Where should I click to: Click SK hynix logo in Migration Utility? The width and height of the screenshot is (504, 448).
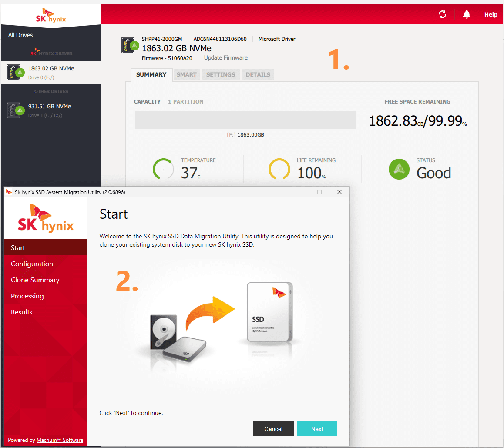46,218
